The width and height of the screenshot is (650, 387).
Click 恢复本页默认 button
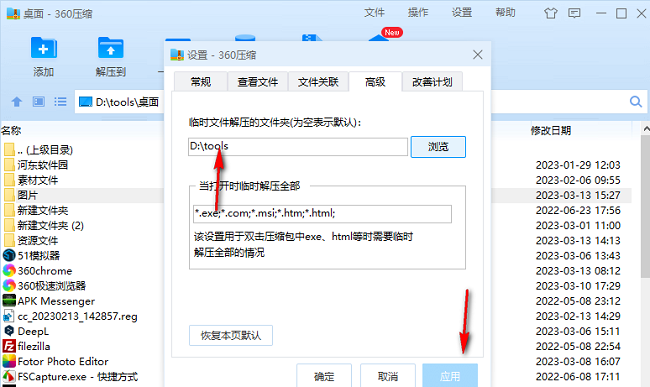click(x=231, y=335)
